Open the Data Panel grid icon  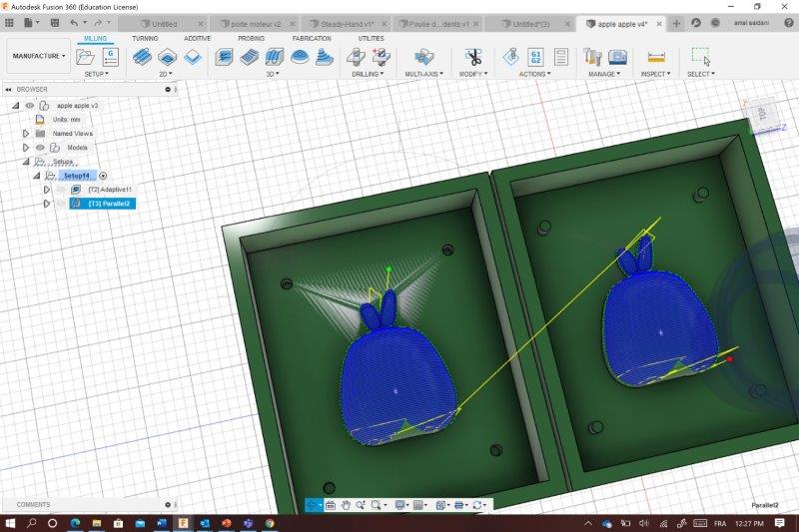9,23
